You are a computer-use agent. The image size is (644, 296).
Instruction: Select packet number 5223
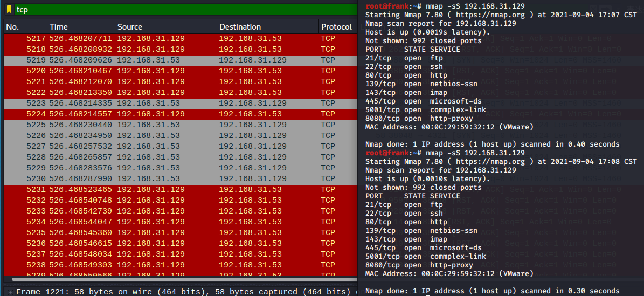coord(181,103)
